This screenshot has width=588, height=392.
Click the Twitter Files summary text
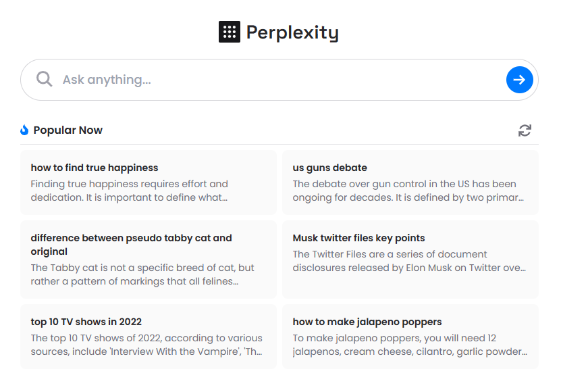point(408,261)
